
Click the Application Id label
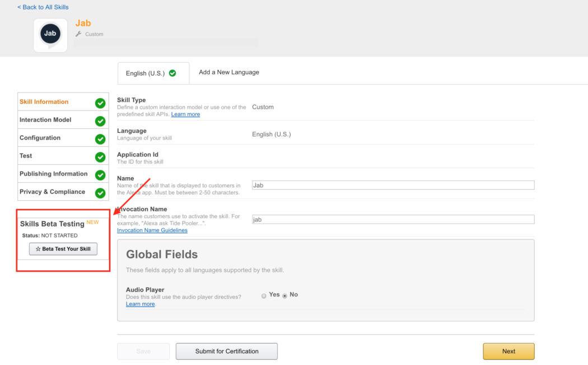point(138,154)
